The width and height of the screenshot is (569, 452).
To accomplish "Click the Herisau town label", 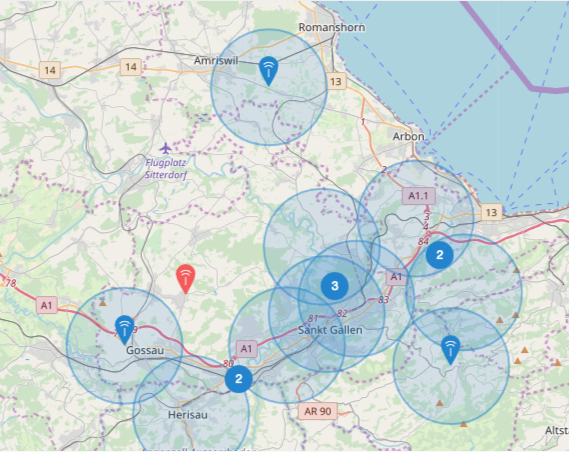I will pos(188,415).
